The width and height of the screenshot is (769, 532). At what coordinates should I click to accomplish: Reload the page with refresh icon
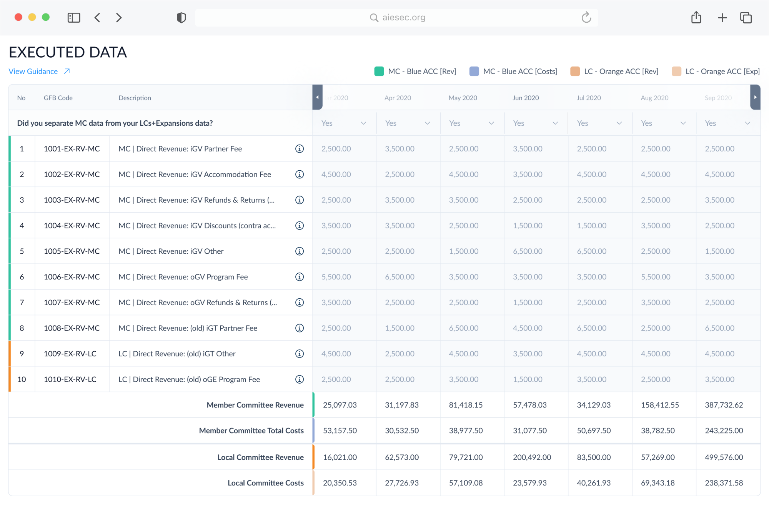(586, 18)
